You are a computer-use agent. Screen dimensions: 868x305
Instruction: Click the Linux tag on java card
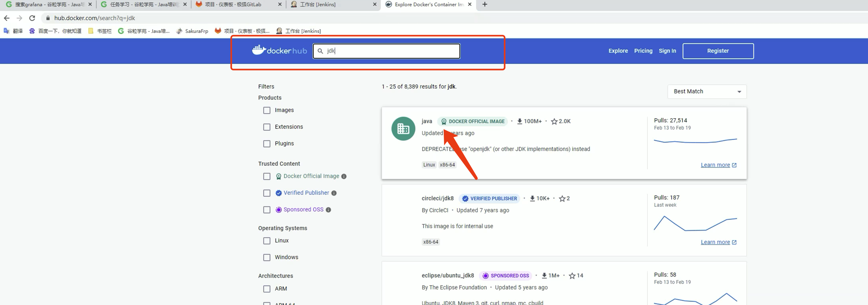click(x=429, y=165)
